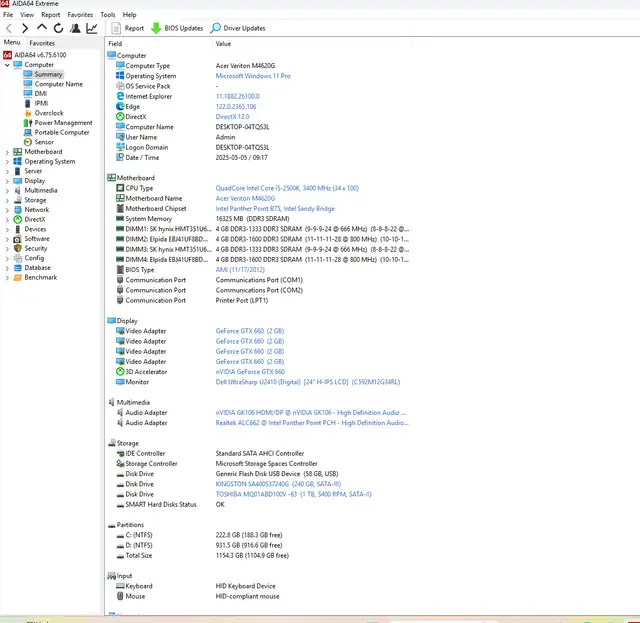This screenshot has height=623, width=640.
Task: Click AIDA64 v6.75.6100 root icon
Action: [7, 55]
